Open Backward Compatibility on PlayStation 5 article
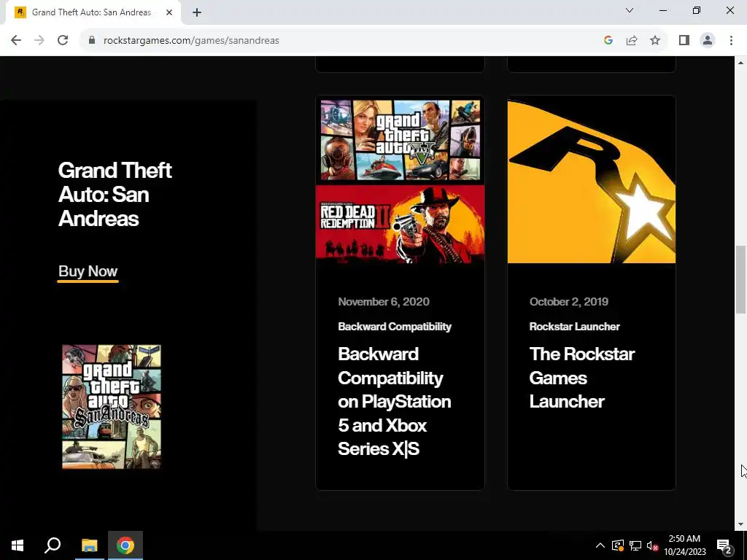 [395, 401]
